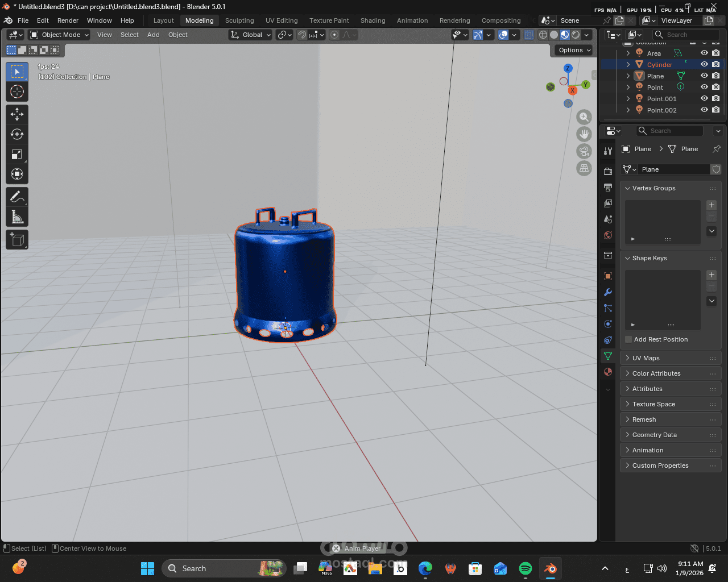Open the Render menu
The image size is (728, 582).
pyautogui.click(x=68, y=20)
